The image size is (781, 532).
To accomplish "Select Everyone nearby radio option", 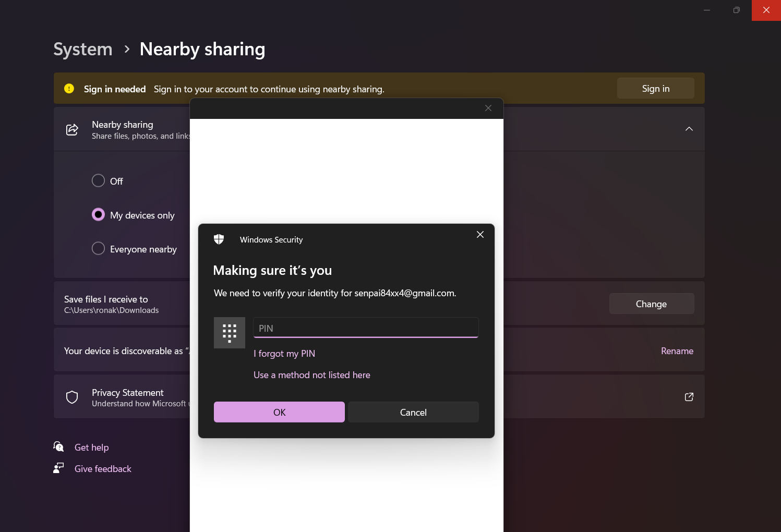I will (x=98, y=248).
